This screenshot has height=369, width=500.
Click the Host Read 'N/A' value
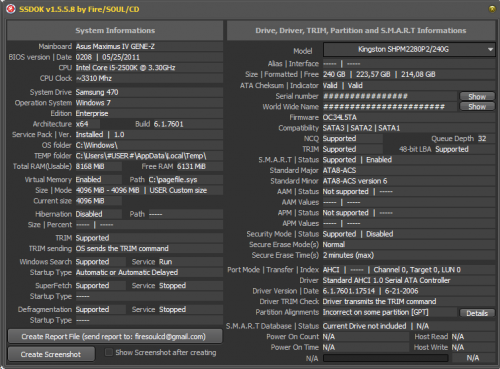(458, 337)
